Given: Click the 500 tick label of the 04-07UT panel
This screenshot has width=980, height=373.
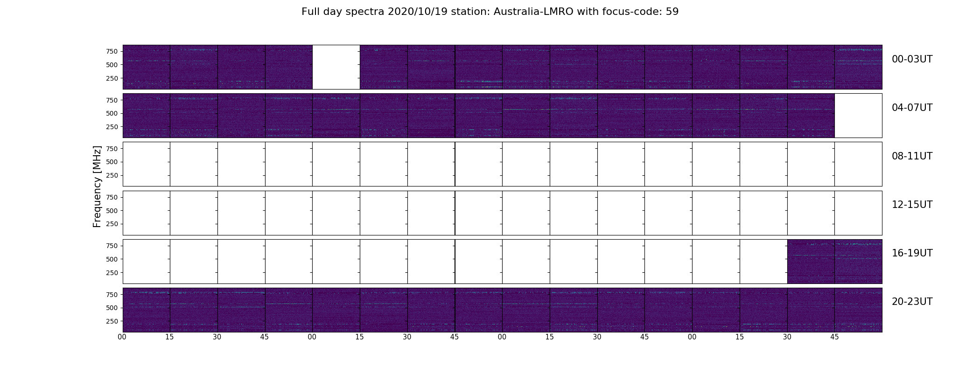Looking at the screenshot, I should tap(112, 113).
